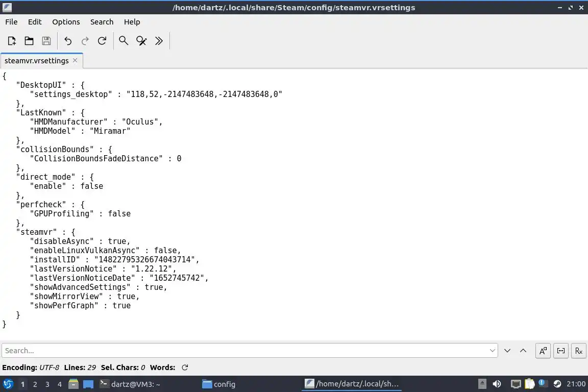This screenshot has width=588, height=392.
Task: Toggle whole word search option
Action: (560, 351)
